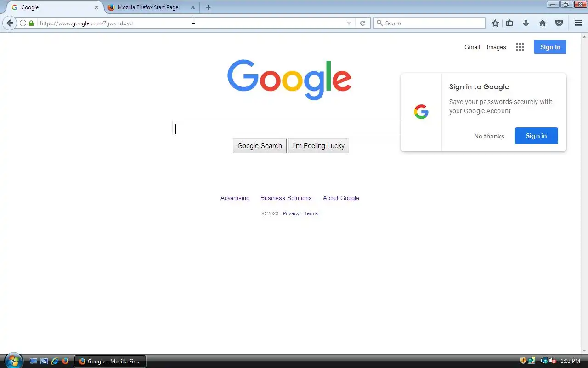This screenshot has height=368, width=588.
Task: Bookmark this page with the star icon
Action: [495, 23]
